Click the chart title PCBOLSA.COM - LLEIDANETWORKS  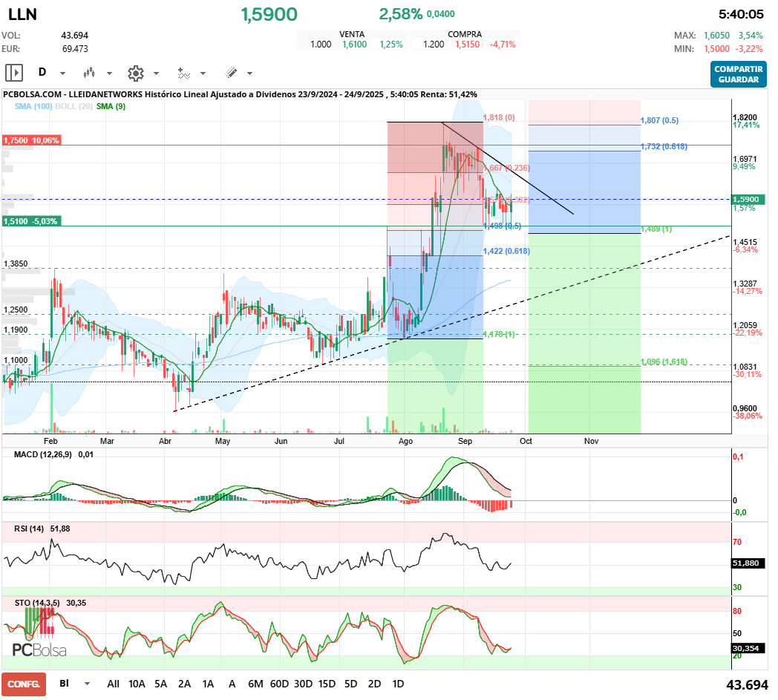(73, 94)
